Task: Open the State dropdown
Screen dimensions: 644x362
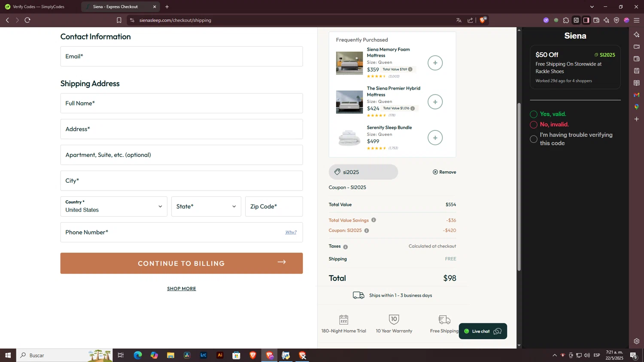Action: point(206,206)
